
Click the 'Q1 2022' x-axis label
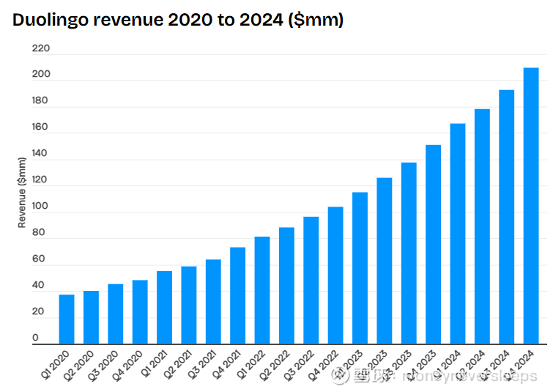pos(250,364)
